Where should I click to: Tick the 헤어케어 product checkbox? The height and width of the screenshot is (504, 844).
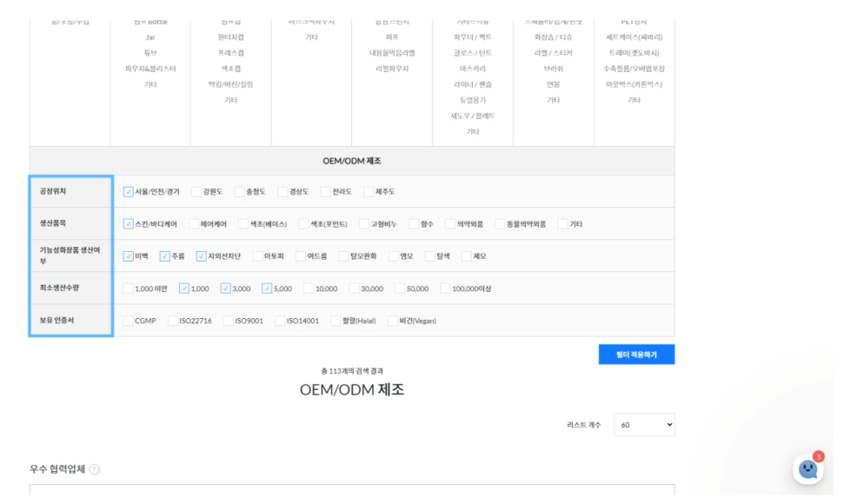point(195,223)
